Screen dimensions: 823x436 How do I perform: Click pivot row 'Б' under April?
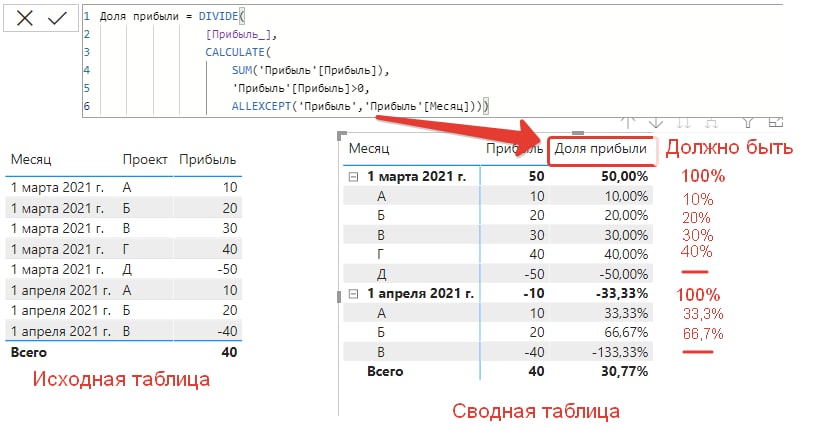tap(381, 333)
